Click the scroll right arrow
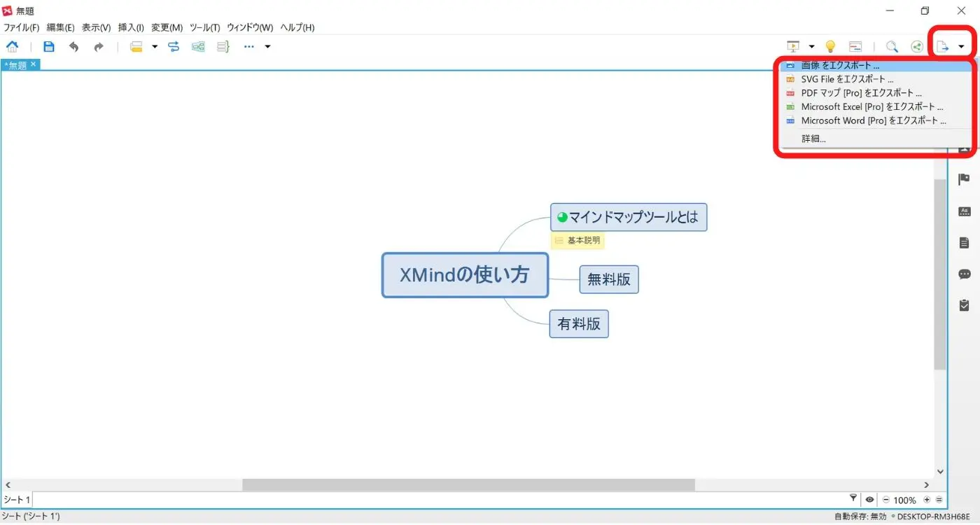The image size is (980, 525). click(927, 484)
